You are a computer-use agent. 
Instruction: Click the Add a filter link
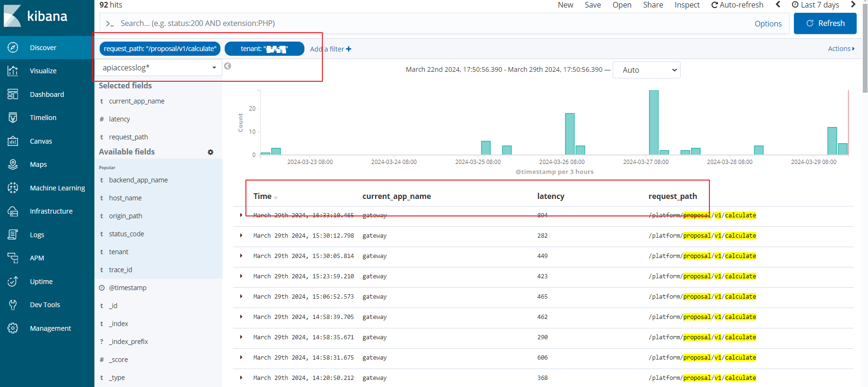tap(330, 49)
